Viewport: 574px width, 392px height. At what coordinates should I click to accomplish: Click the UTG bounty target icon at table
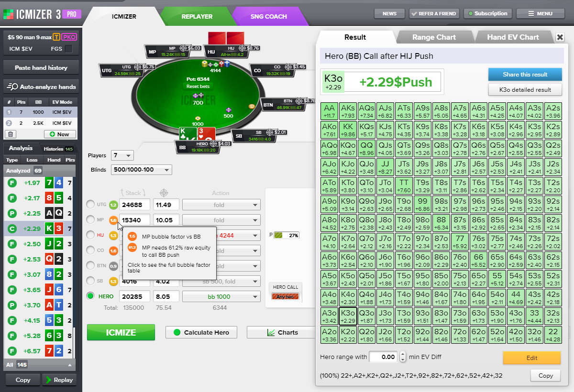click(x=138, y=67)
